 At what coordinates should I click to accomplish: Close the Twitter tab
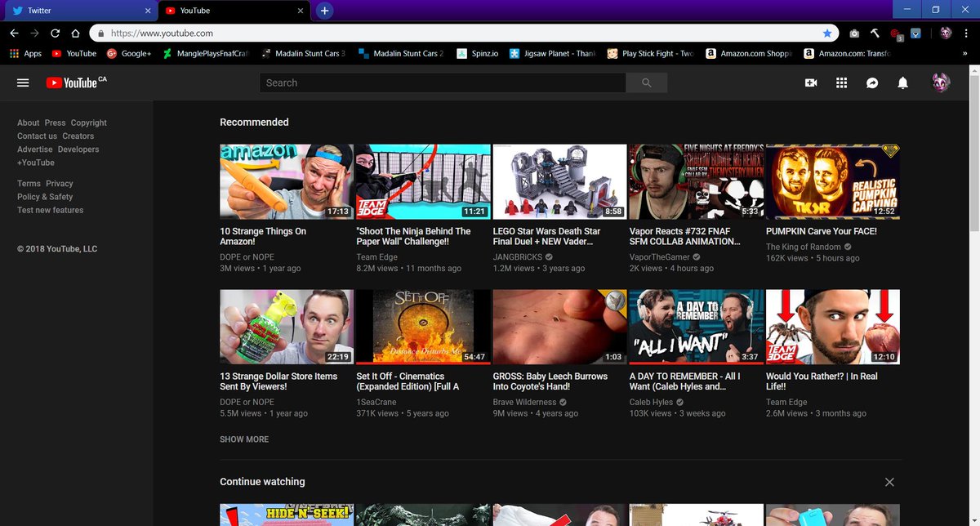point(148,11)
